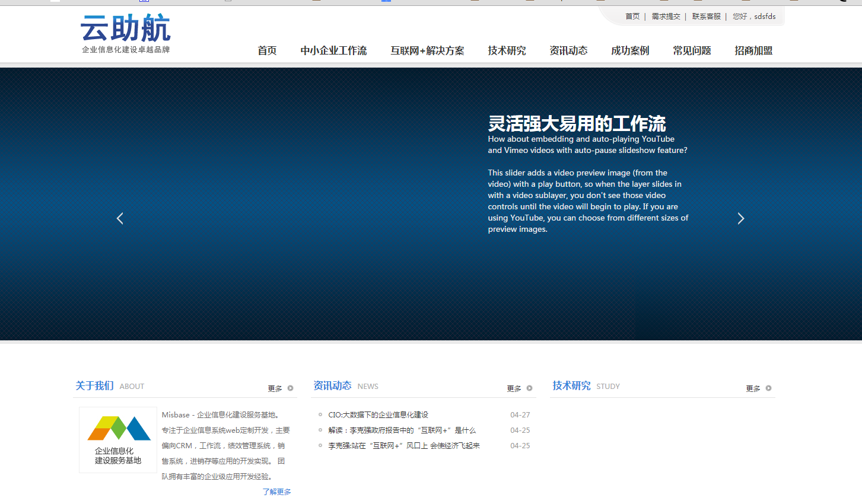
Task: Open news article CIO:大数据下的企业信息化建设
Action: click(378, 415)
